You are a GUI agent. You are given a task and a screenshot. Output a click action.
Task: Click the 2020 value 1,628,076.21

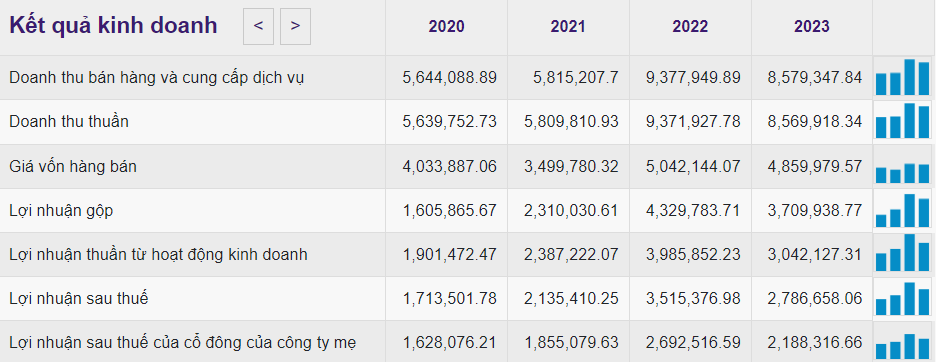pos(449,343)
